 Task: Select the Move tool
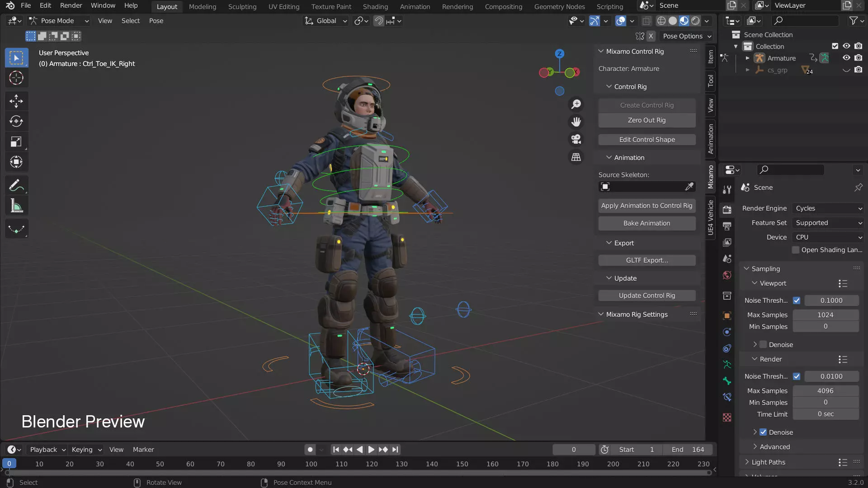click(x=16, y=101)
